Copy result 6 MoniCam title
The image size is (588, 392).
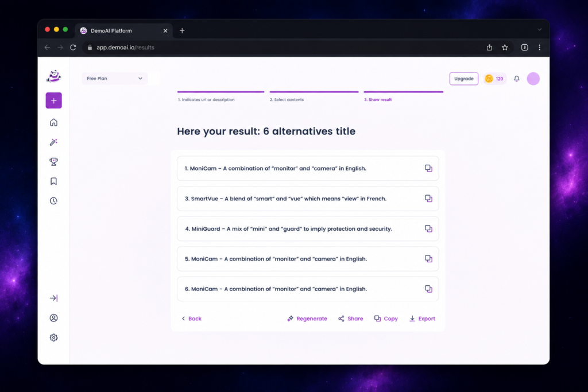coord(428,289)
